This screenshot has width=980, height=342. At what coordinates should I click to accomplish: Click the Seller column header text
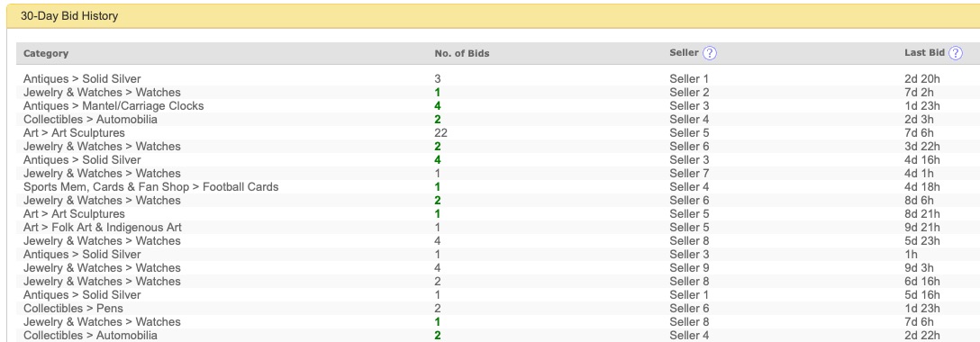[x=684, y=53]
